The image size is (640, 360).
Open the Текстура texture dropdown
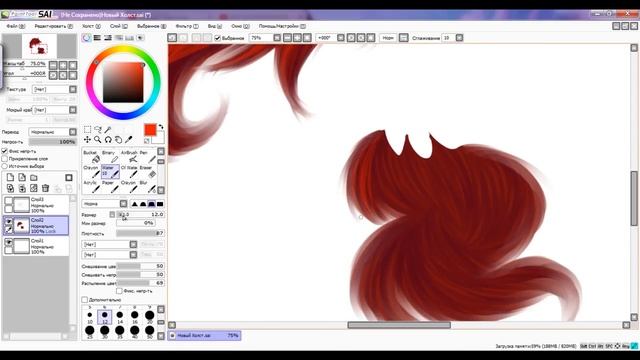coord(73,89)
